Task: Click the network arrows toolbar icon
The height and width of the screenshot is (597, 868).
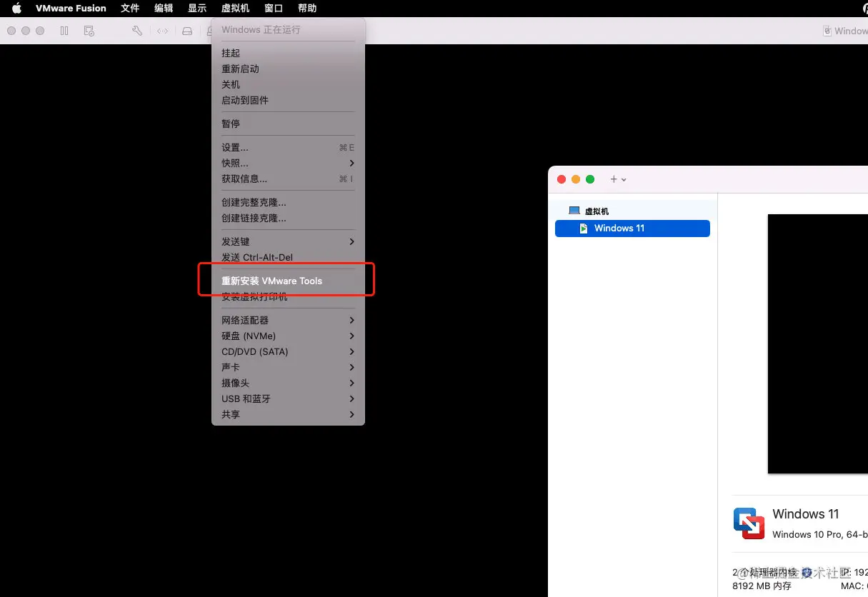Action: tap(163, 31)
